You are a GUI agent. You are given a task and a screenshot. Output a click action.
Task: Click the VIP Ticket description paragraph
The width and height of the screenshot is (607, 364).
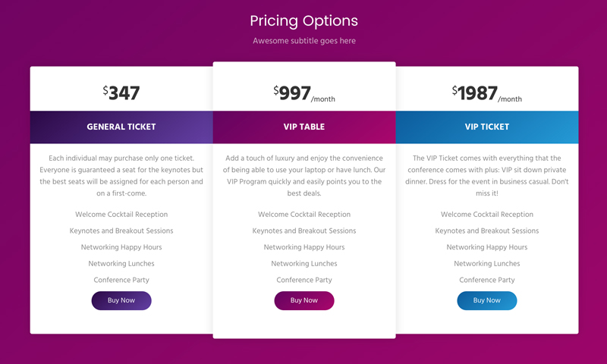coord(486,176)
